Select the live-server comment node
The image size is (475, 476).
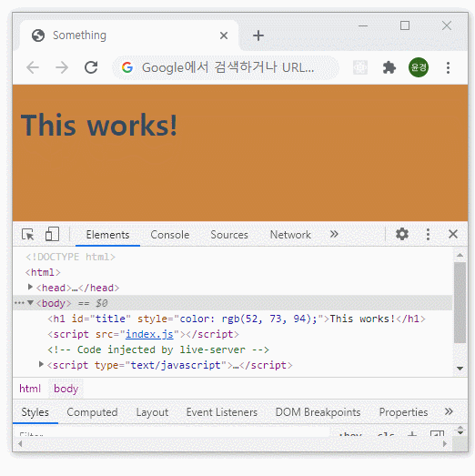click(x=158, y=349)
